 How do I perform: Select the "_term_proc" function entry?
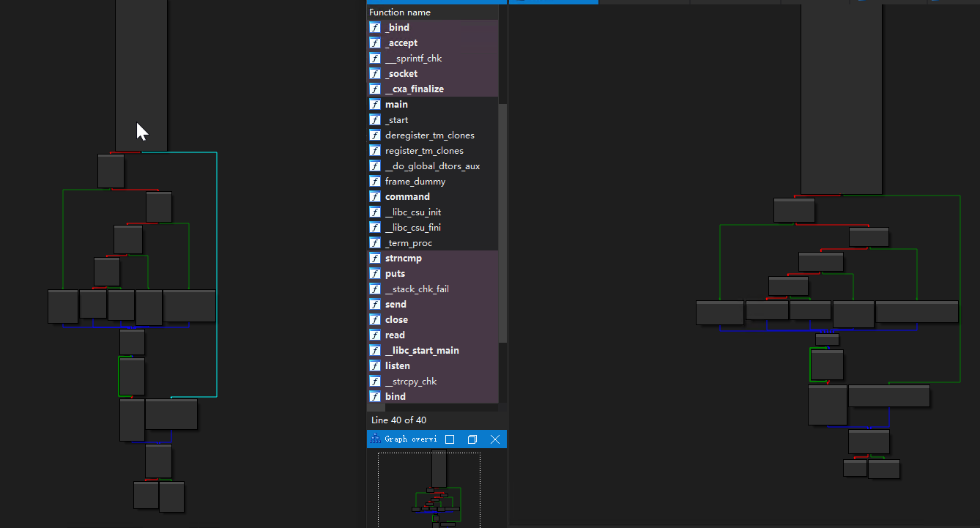[432, 243]
